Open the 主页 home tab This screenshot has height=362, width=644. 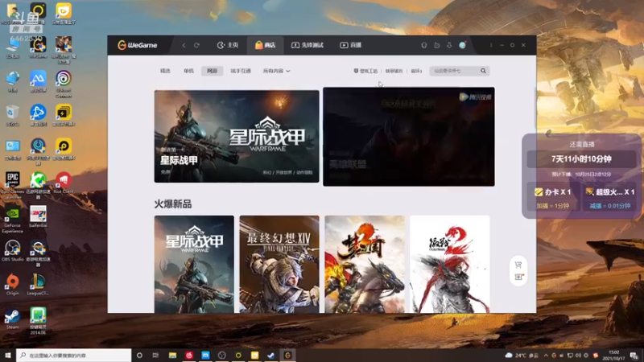pos(228,45)
